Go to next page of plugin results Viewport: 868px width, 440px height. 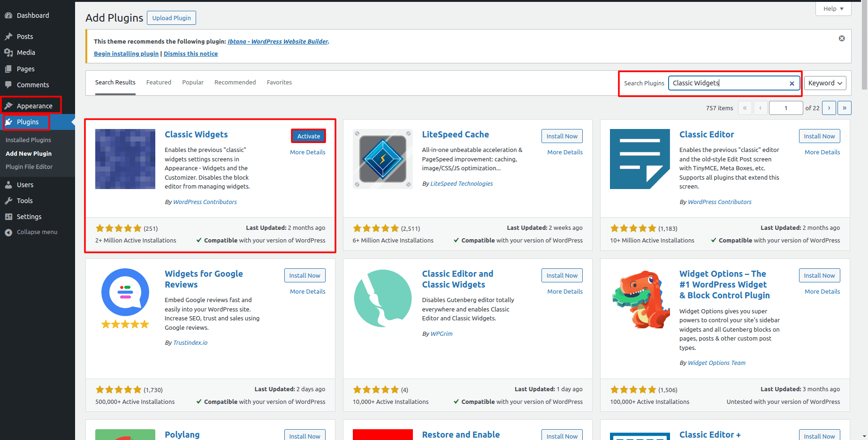pos(829,108)
